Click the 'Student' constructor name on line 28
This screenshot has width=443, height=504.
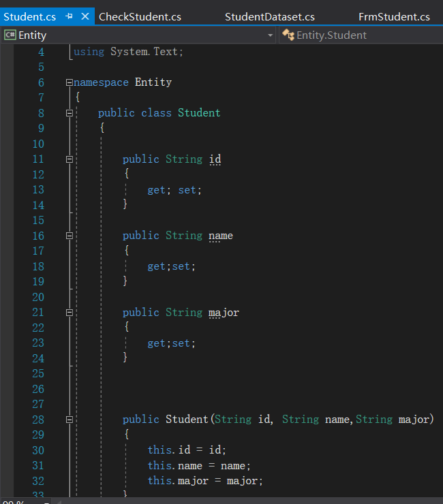pos(187,420)
